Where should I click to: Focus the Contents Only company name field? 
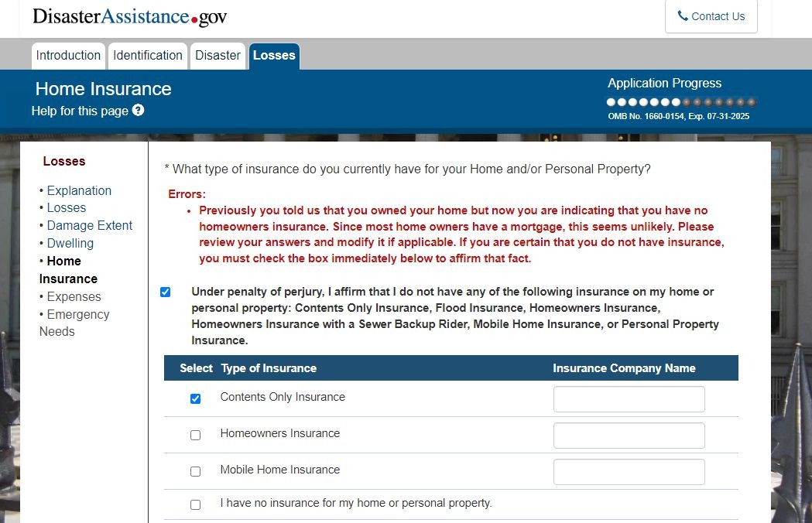pos(629,399)
